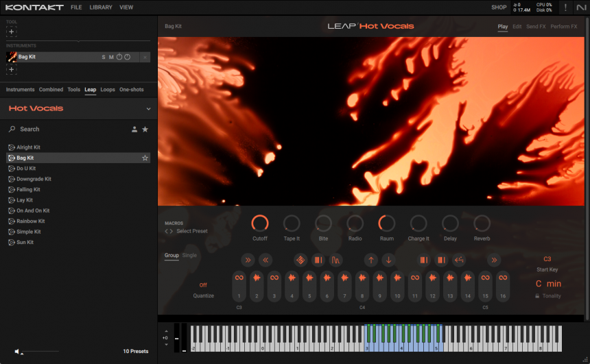
Task: Click the Tape It macro knob
Action: tap(292, 223)
